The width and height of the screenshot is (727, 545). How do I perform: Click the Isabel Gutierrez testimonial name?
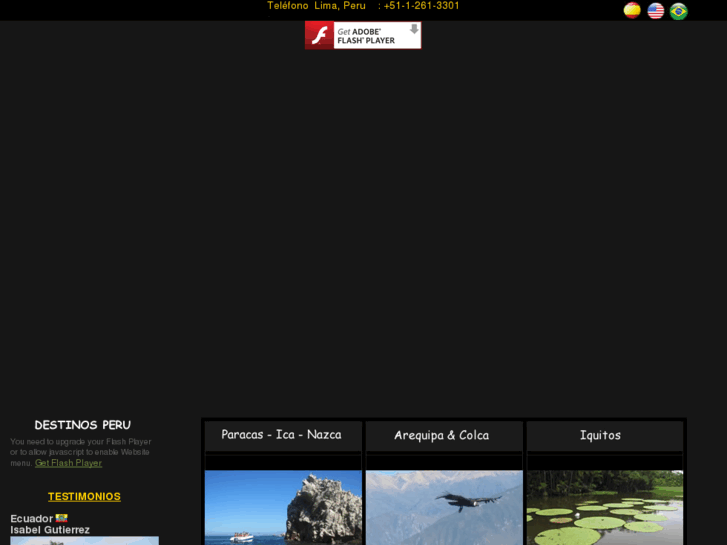(50, 530)
